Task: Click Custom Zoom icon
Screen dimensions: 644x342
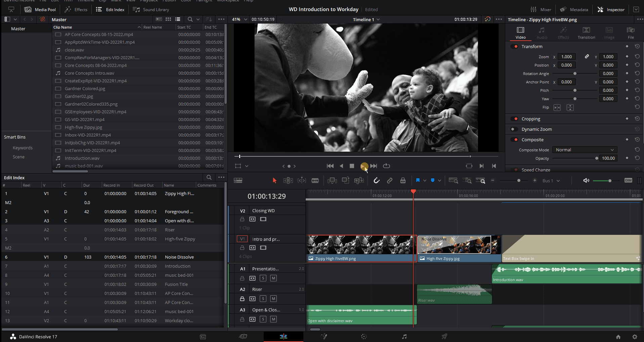Action: [480, 181]
